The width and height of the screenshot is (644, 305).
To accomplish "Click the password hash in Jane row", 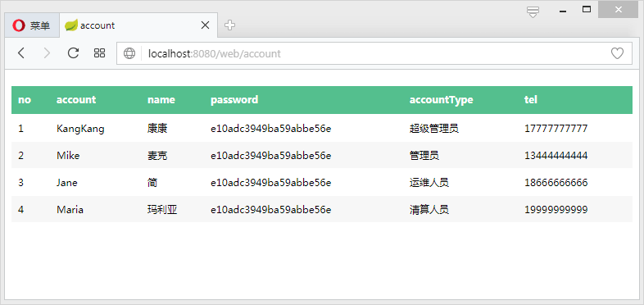I will pyautogui.click(x=271, y=183).
